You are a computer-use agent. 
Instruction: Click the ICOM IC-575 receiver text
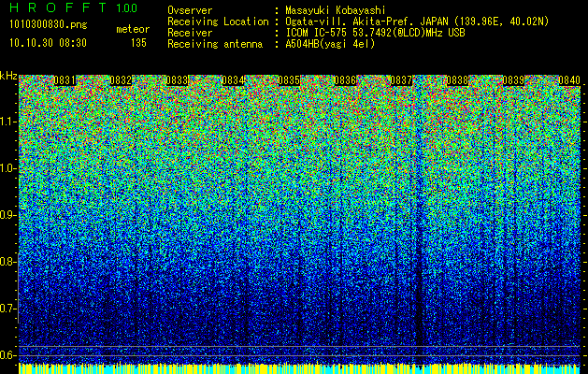coord(375,33)
